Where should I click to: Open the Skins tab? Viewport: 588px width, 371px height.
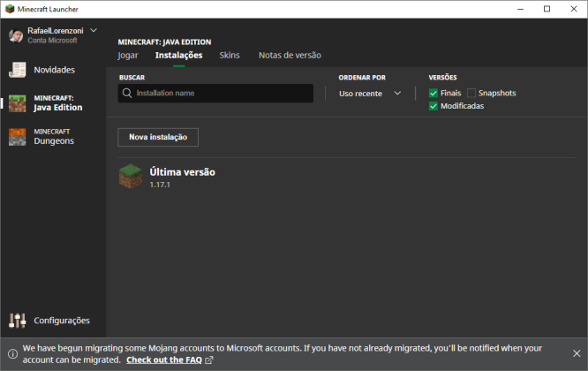[x=230, y=55]
